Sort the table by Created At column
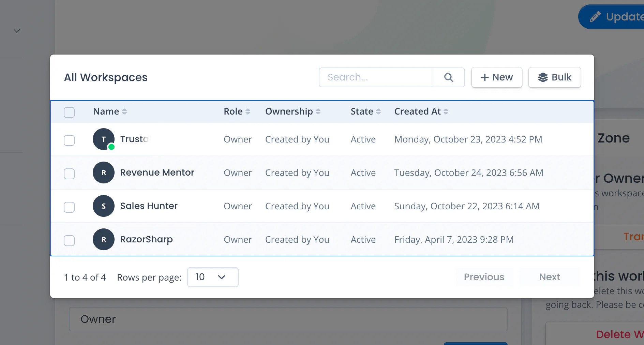644x345 pixels. click(446, 111)
